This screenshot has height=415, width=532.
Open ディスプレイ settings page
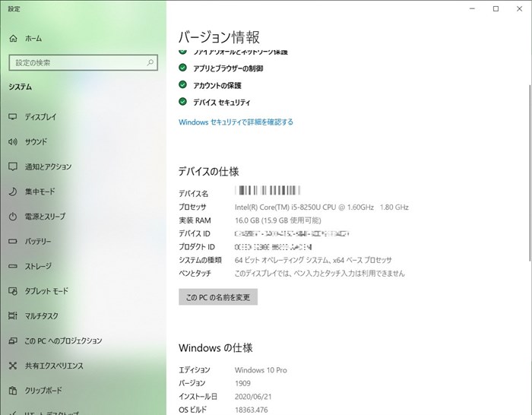(x=41, y=117)
